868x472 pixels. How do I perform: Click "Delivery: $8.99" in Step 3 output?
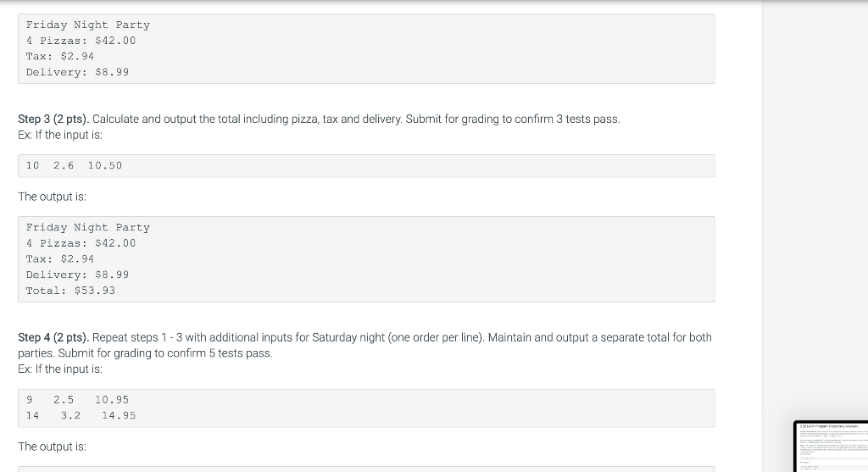(x=77, y=275)
